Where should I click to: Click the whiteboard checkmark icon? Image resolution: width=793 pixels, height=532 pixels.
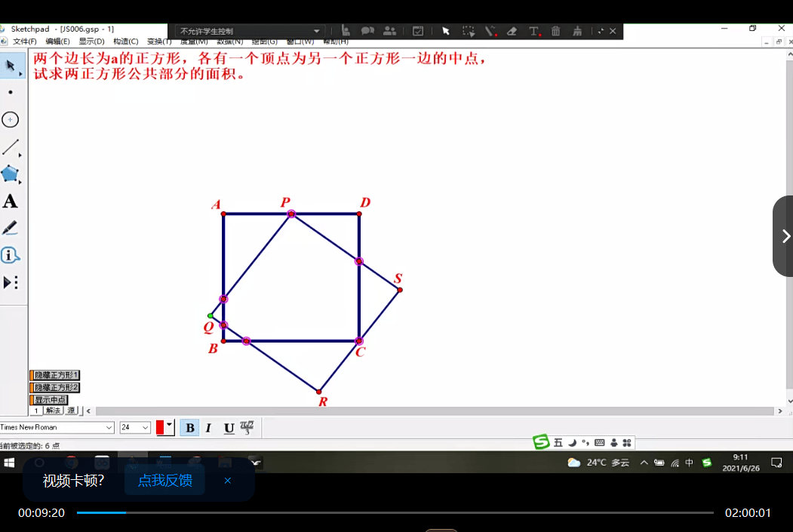pyautogui.click(x=418, y=31)
